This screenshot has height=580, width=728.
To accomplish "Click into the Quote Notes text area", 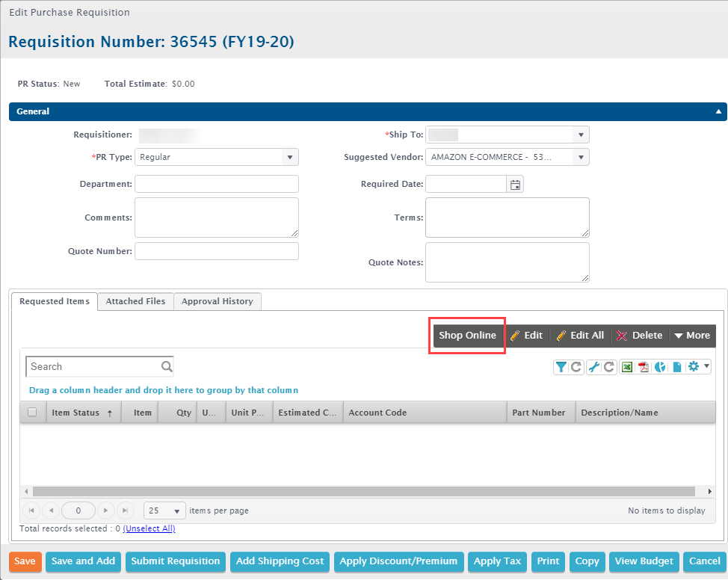I will pos(508,262).
